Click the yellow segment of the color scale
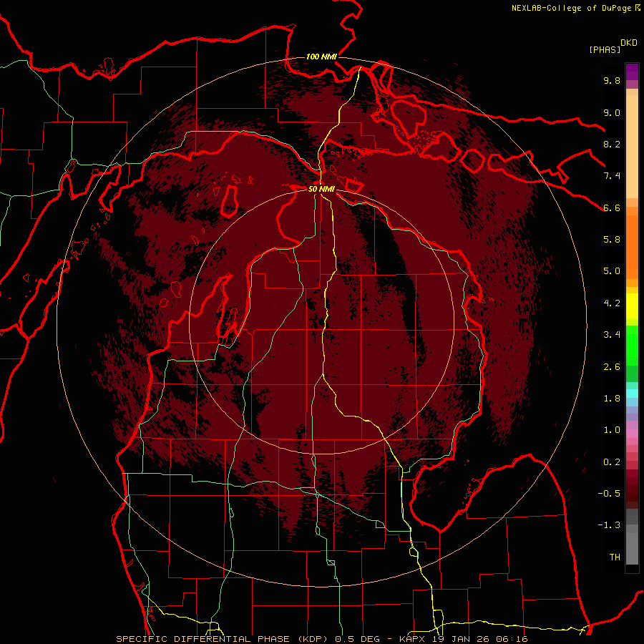 click(632, 306)
